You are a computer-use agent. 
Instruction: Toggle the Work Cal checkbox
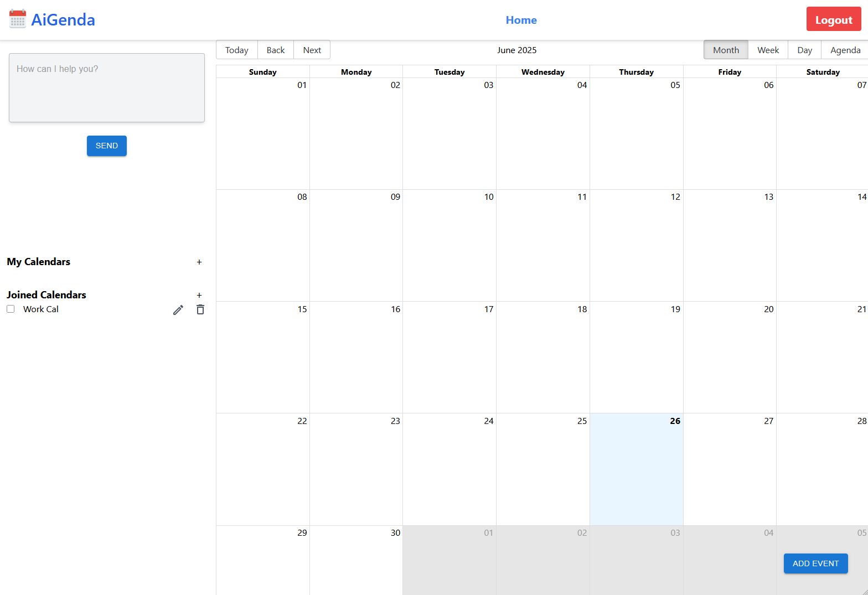11,309
